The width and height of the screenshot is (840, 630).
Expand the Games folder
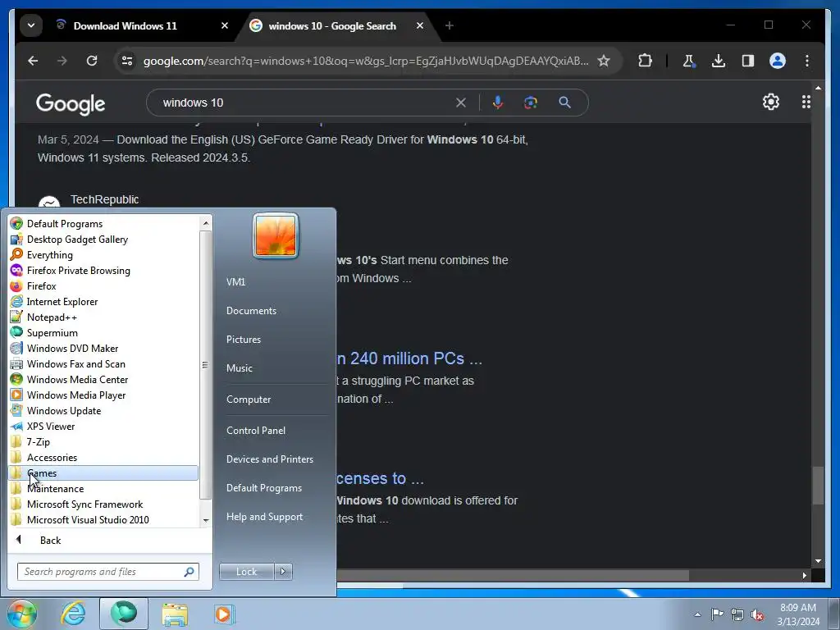click(x=104, y=473)
